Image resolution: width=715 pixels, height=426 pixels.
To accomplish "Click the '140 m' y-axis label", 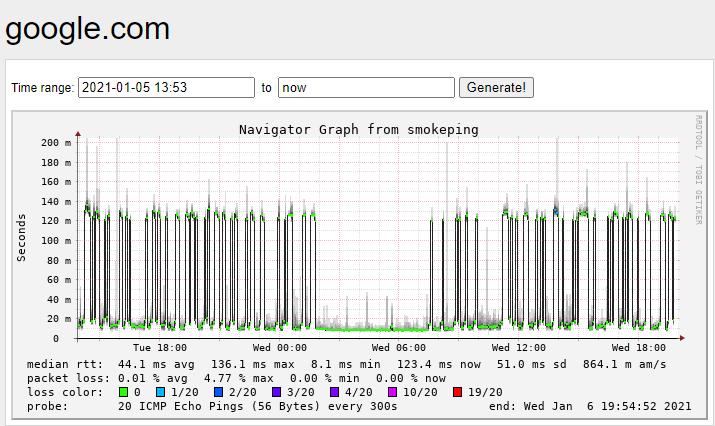I will click(56, 202).
